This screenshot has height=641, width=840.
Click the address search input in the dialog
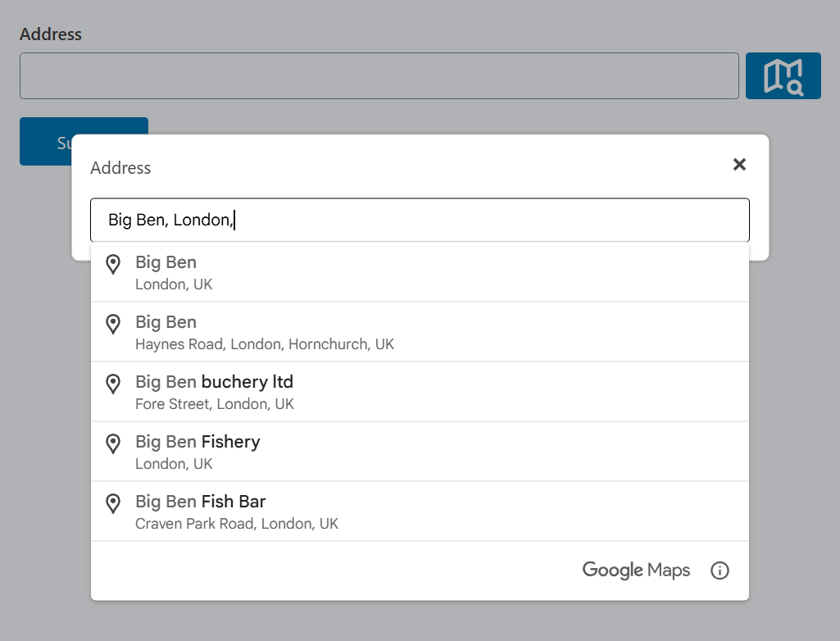tap(420, 220)
